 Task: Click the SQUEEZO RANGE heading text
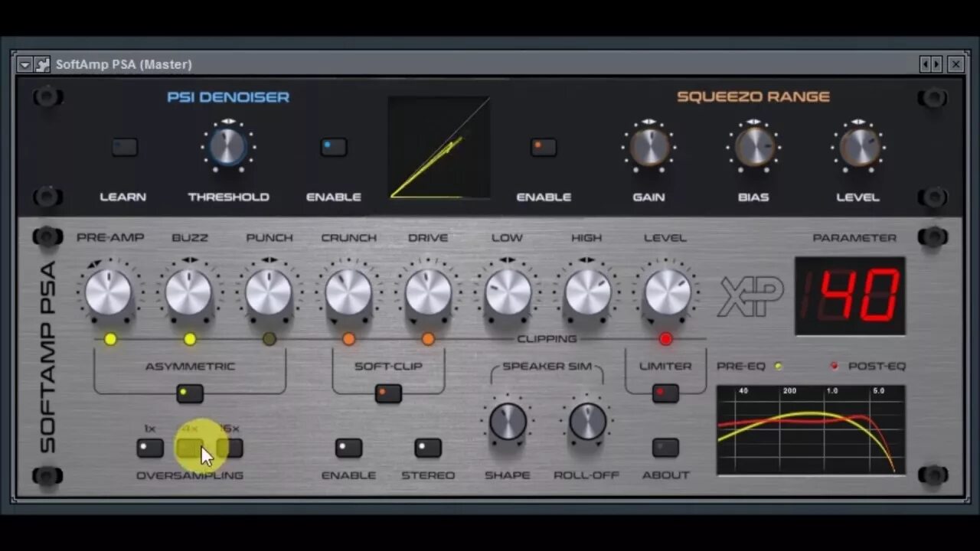point(753,97)
